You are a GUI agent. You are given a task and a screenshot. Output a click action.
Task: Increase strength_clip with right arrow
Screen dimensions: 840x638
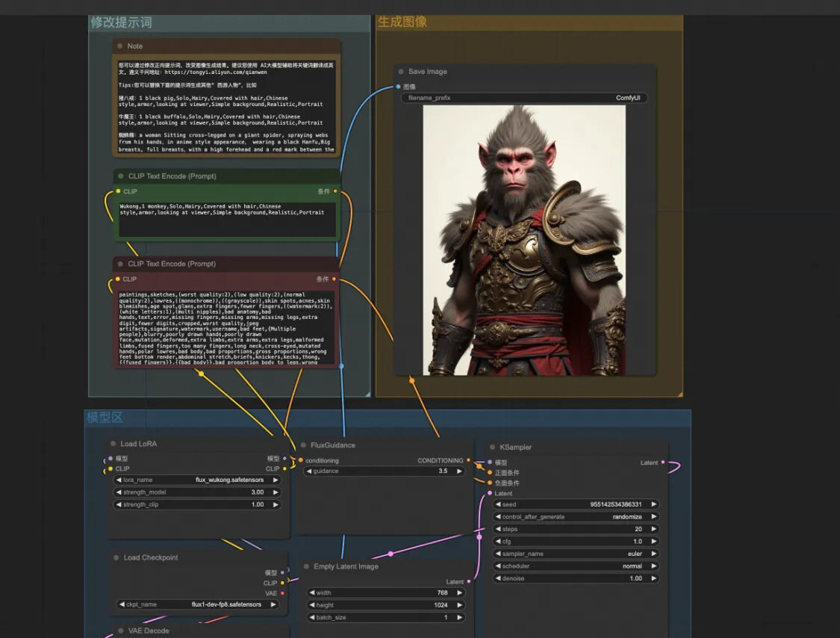tap(276, 504)
